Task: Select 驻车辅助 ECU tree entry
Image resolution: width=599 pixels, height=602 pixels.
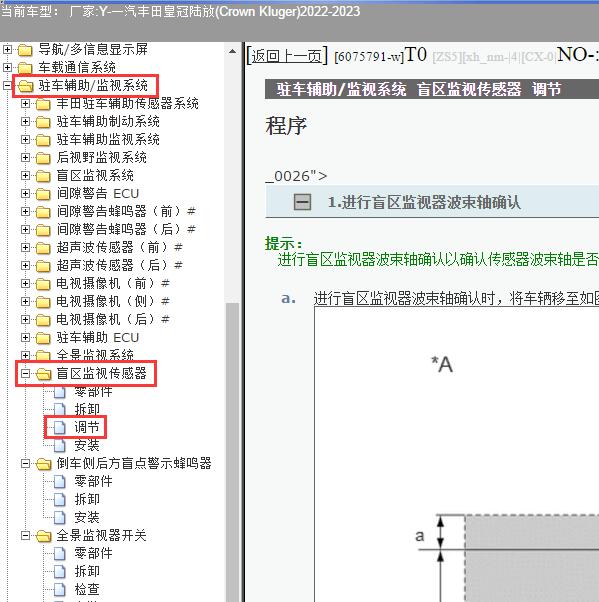Action: click(98, 337)
